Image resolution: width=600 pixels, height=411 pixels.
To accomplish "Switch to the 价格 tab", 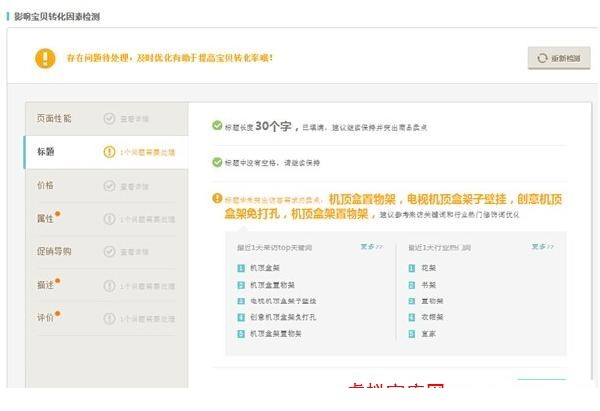I will 107,186.
